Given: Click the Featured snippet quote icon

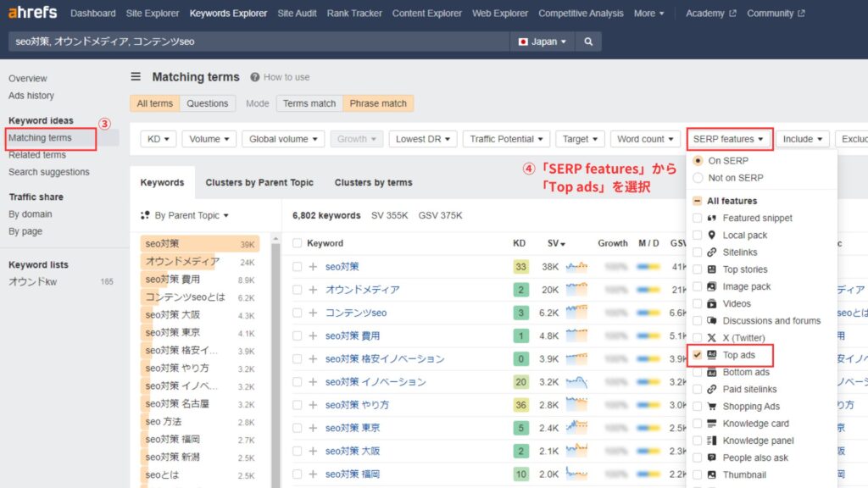Looking at the screenshot, I should coord(712,218).
